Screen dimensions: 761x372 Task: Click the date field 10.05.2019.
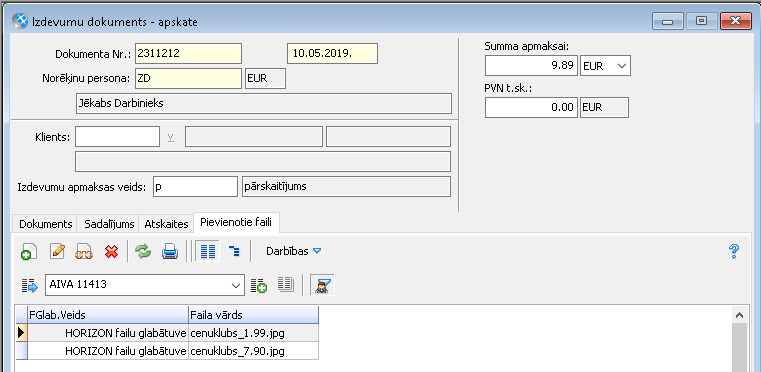pos(332,53)
